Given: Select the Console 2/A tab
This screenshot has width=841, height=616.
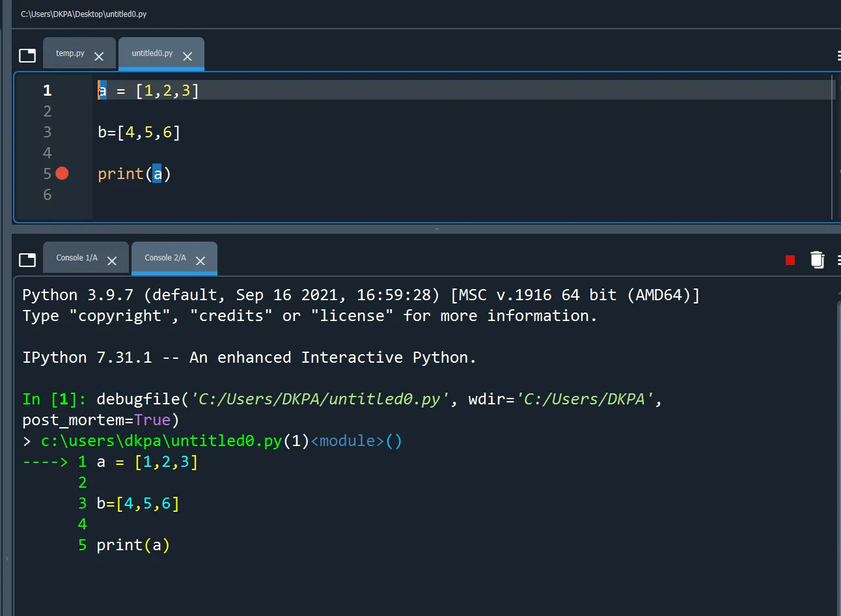Looking at the screenshot, I should tap(165, 258).
